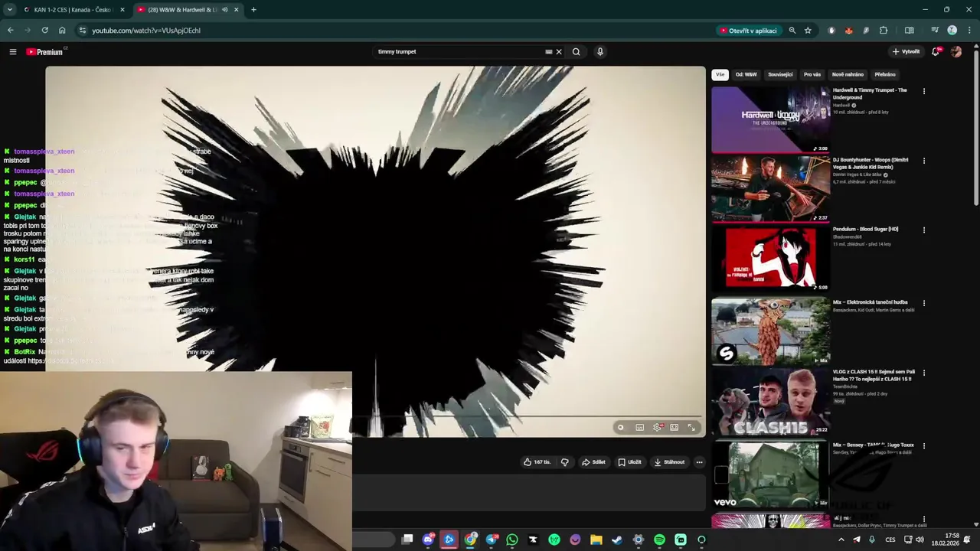Open options for 'Mix – Sensey' playlist
This screenshot has width=980, height=551.
pos(923,445)
